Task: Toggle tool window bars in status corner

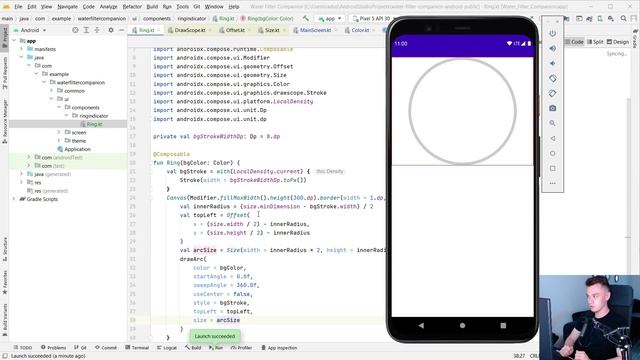Action: pos(5,356)
